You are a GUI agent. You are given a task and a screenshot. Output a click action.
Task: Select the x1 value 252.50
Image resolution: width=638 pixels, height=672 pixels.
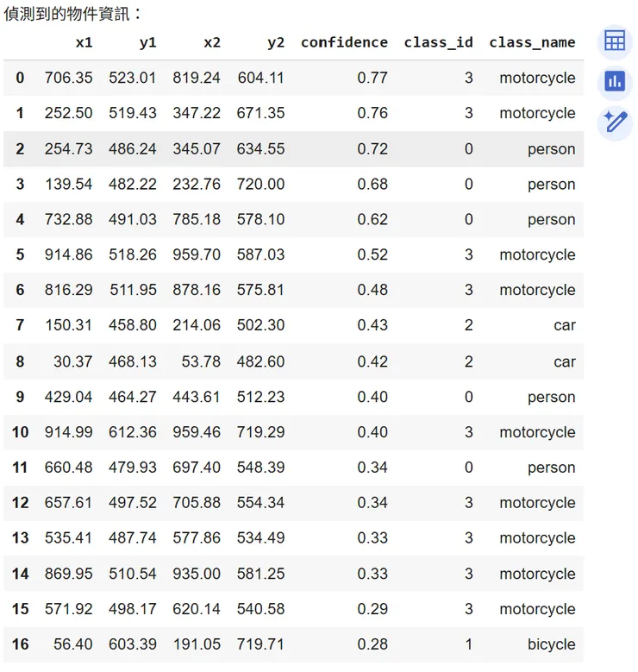(x=69, y=113)
